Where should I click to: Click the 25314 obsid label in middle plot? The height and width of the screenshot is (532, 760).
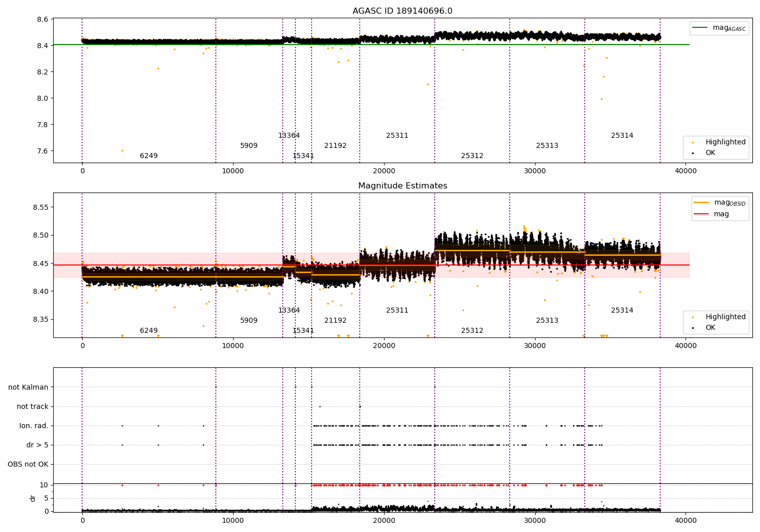pos(622,311)
